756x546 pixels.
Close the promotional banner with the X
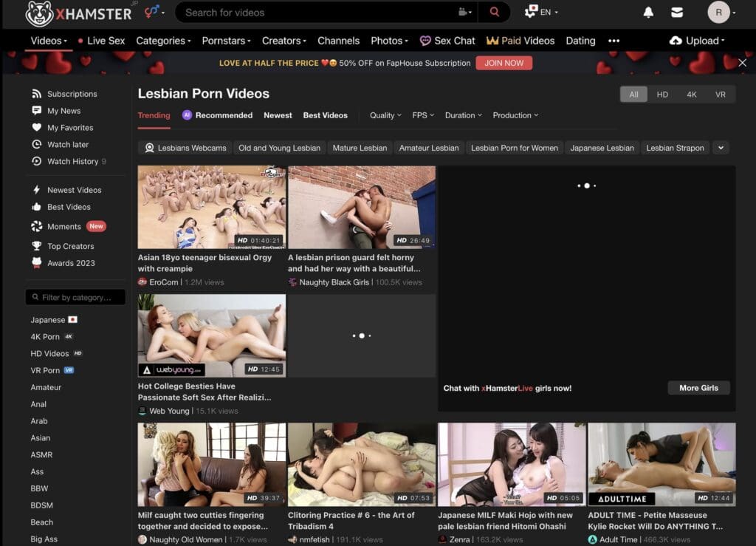coord(742,63)
